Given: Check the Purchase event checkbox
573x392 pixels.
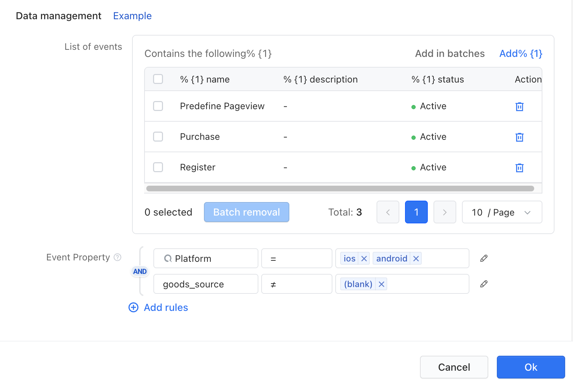Looking at the screenshot, I should 158,137.
